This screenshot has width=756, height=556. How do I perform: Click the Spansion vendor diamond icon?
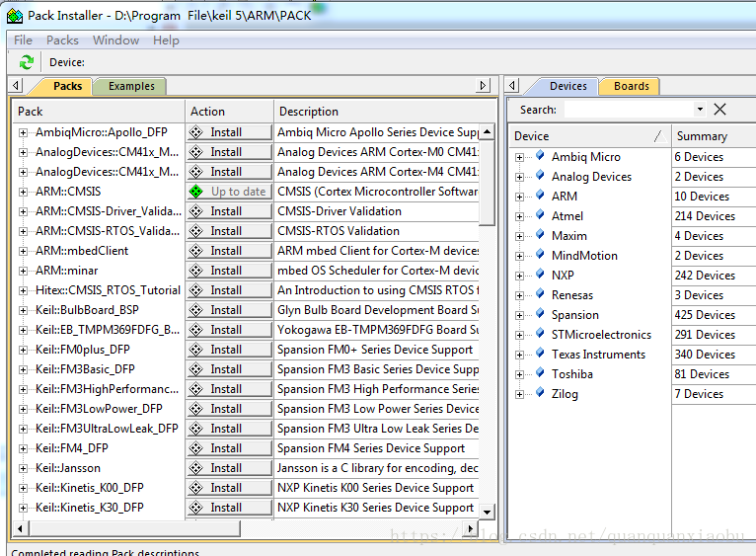point(540,314)
